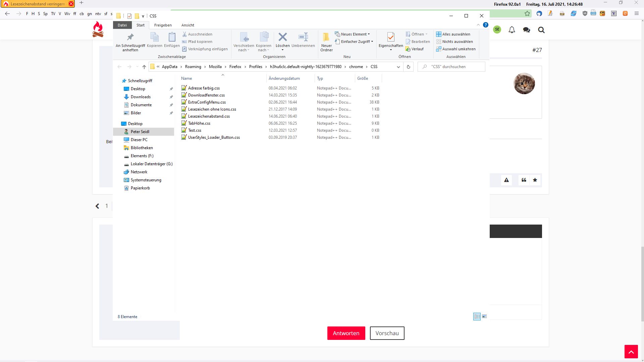Open the Ansicht ribbon tab
Viewport: 644px width, 362px height.
click(187, 25)
